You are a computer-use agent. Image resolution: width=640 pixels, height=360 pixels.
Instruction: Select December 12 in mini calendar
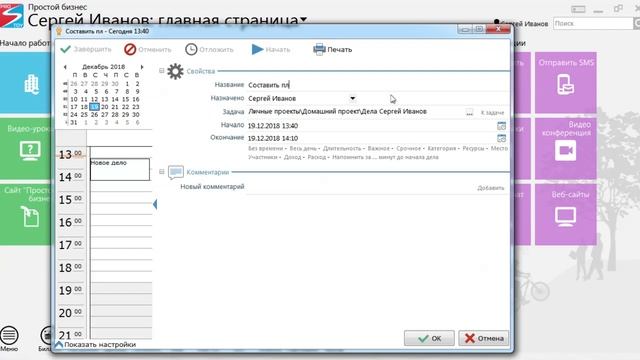pos(94,99)
